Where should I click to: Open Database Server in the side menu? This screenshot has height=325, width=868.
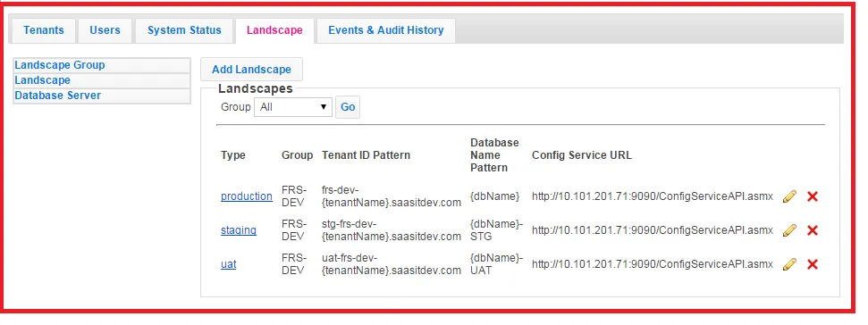pyautogui.click(x=101, y=96)
